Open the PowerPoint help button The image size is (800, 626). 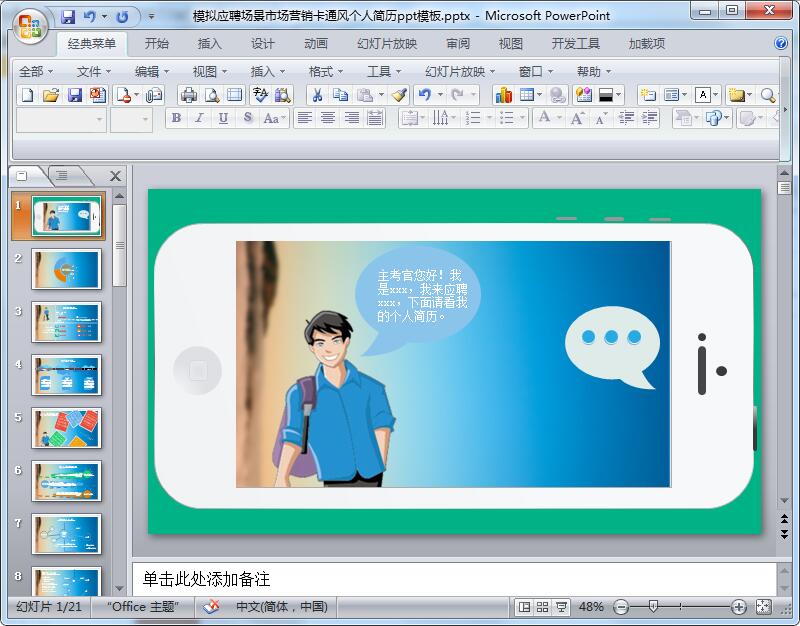[x=781, y=43]
